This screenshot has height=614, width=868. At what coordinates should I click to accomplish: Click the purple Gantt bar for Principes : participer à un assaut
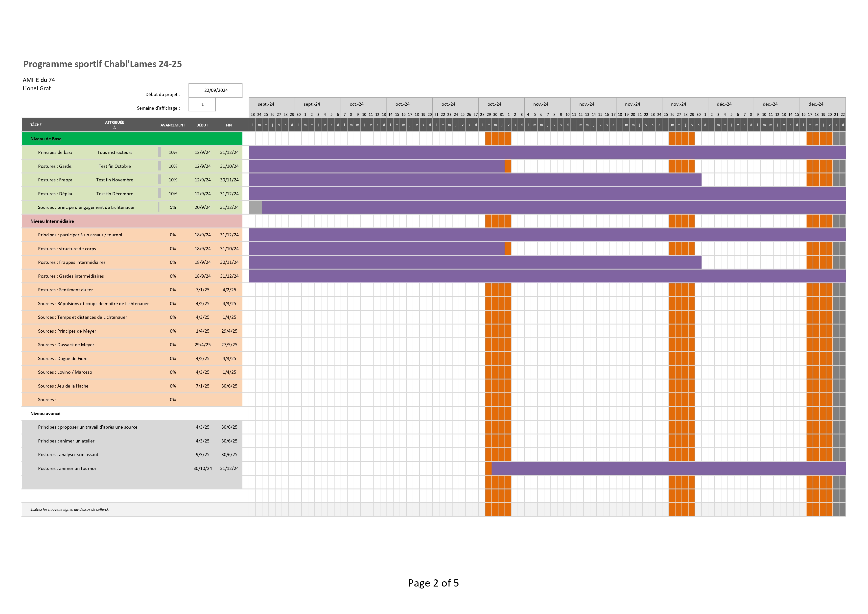click(x=547, y=235)
